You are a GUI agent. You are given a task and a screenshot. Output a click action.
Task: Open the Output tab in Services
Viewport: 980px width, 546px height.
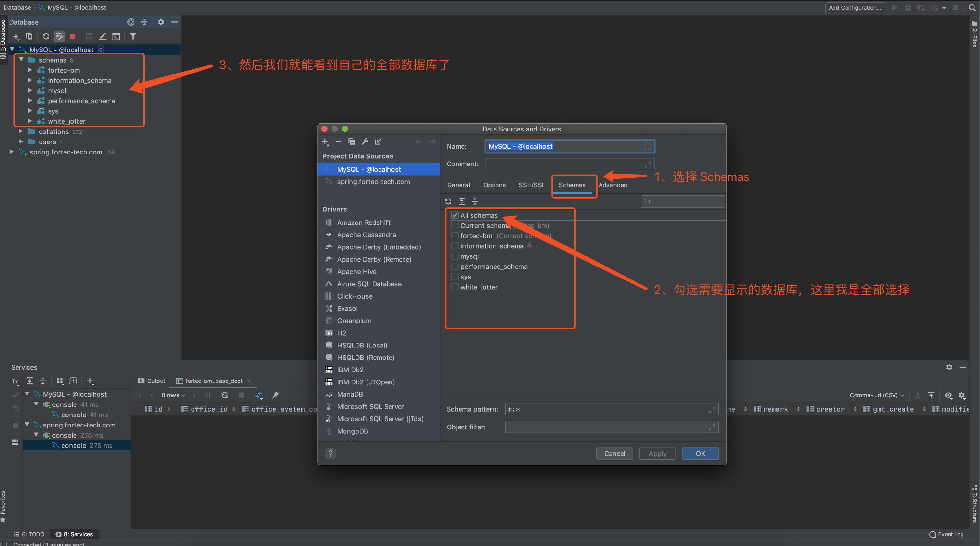pos(151,381)
